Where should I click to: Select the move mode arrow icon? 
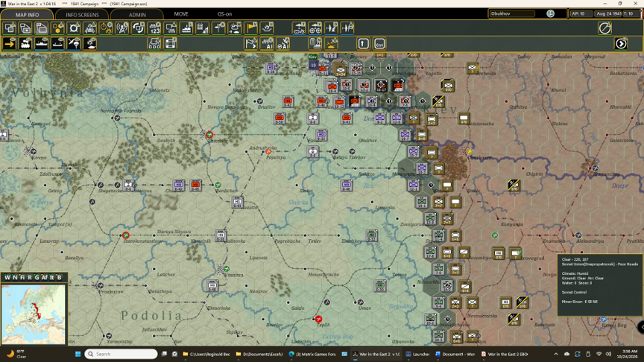point(10,43)
